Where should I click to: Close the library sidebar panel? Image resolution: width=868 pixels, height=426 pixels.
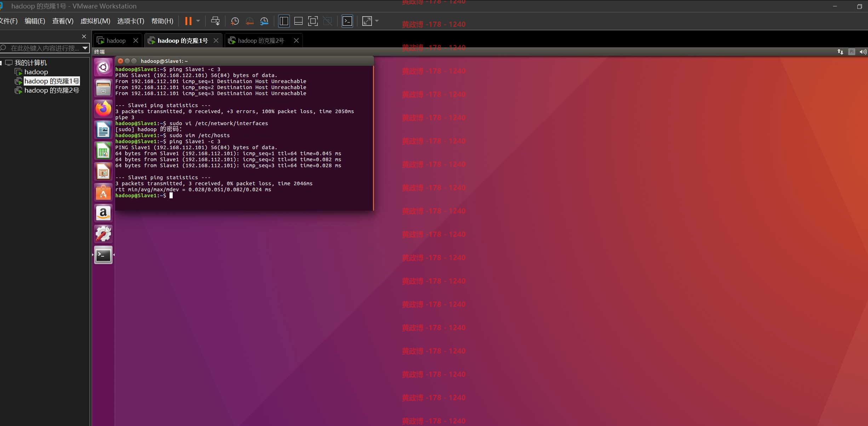pos(84,36)
